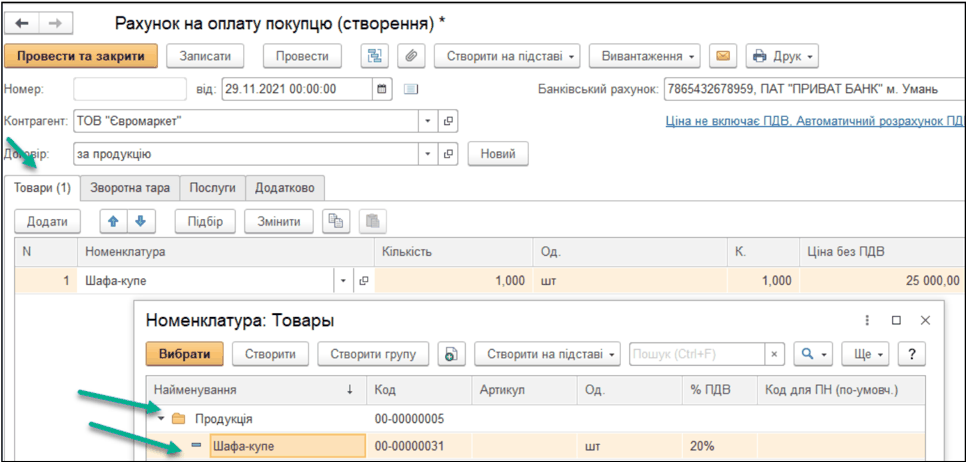Screen dimensions: 966x462
Task: Click the paperclip attached files icon
Action: click(x=407, y=56)
